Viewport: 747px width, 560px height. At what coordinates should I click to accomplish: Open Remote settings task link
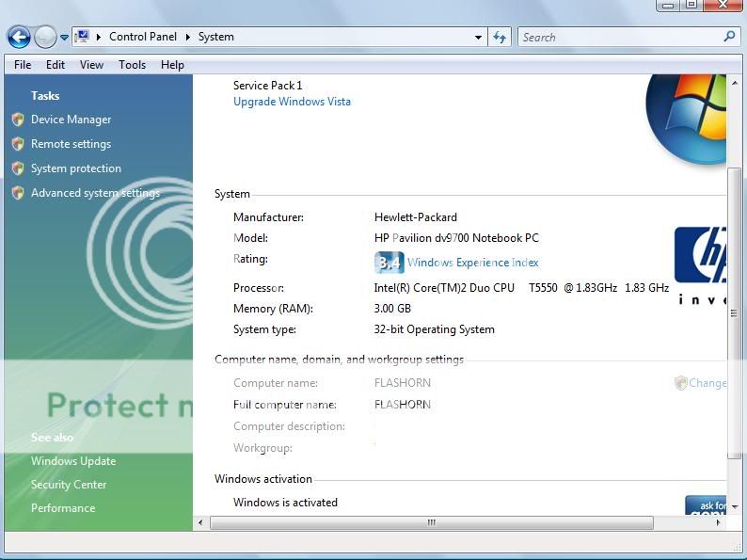71,143
